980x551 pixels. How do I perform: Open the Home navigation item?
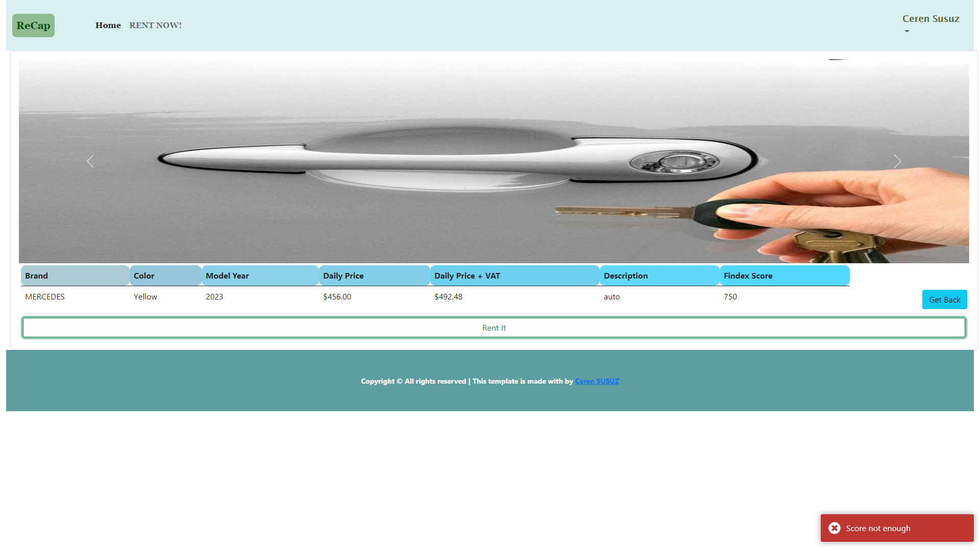point(108,26)
